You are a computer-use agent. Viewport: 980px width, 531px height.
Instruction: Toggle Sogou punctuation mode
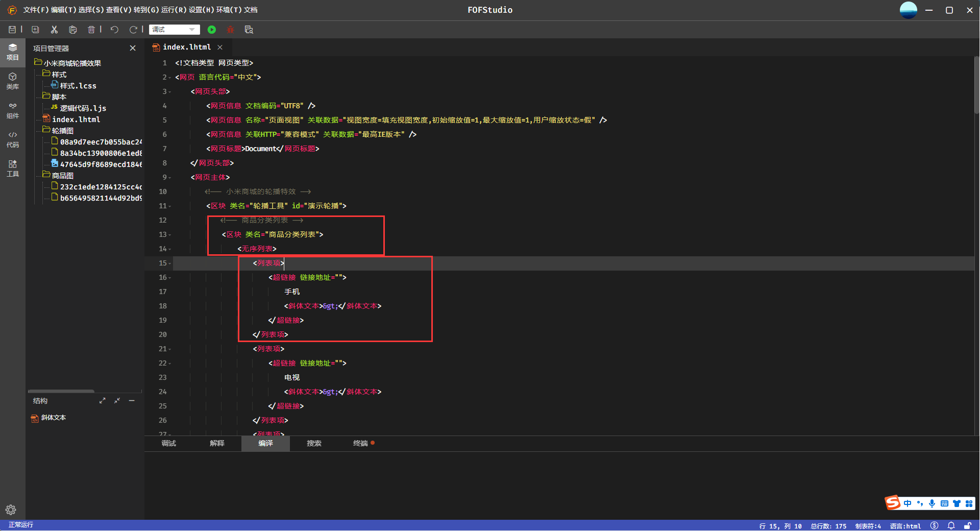point(920,503)
